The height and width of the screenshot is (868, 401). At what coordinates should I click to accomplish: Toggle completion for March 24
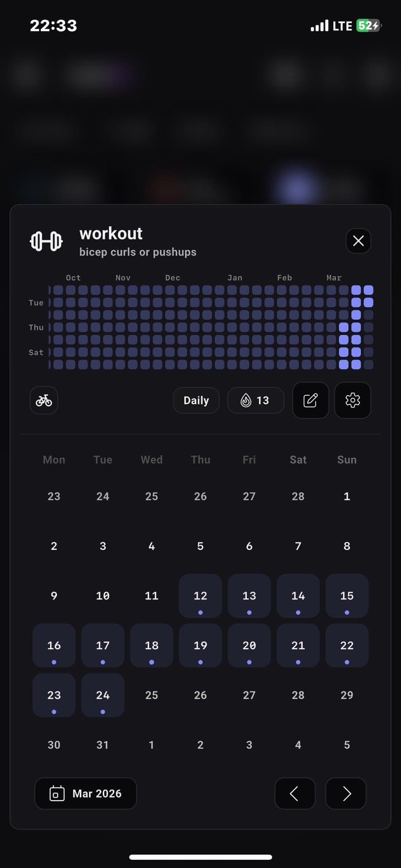tap(103, 695)
